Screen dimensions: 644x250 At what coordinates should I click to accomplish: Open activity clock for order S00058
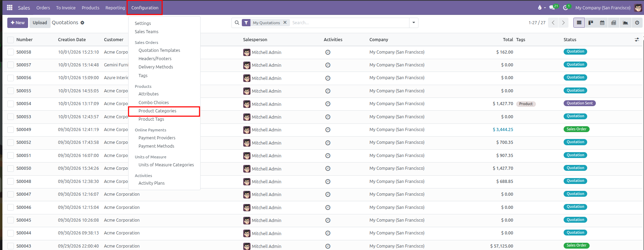click(328, 52)
